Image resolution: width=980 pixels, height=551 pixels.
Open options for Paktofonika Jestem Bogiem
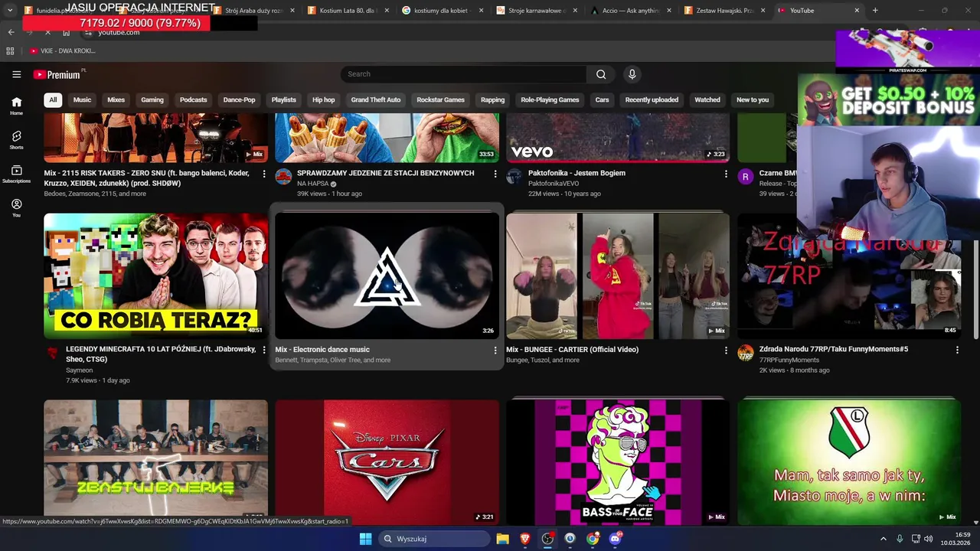tap(726, 174)
